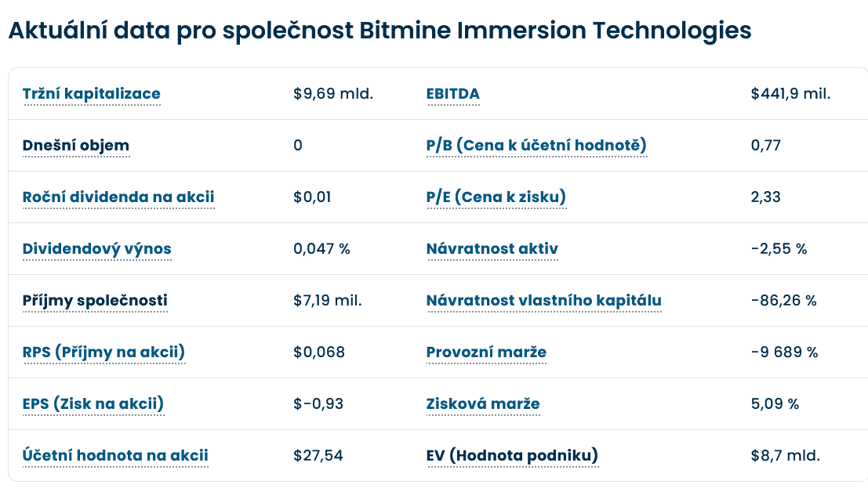Click RPS (Příjmy na akcii) link
Viewport: 868px width, 488px height.
104,352
